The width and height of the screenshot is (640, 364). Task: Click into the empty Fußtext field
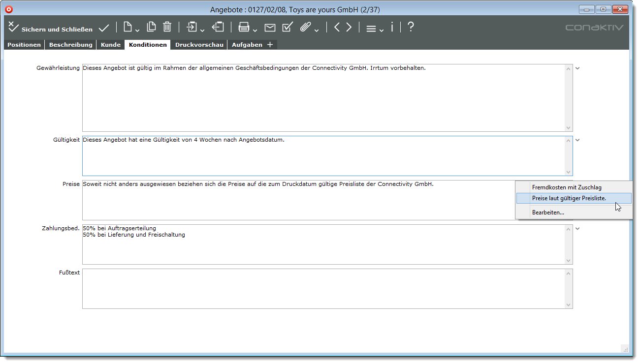tap(323, 289)
